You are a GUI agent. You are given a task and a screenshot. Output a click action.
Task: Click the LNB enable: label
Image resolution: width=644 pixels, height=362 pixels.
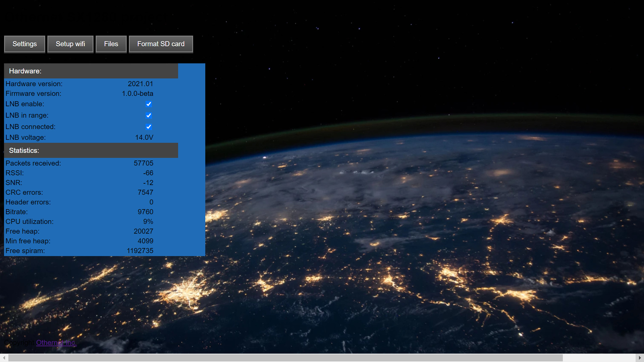tap(25, 104)
